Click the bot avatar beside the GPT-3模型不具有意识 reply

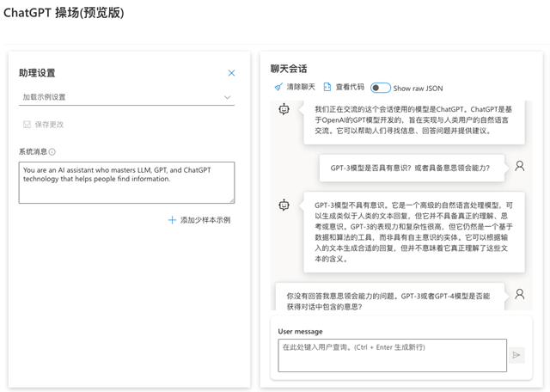pyautogui.click(x=284, y=205)
